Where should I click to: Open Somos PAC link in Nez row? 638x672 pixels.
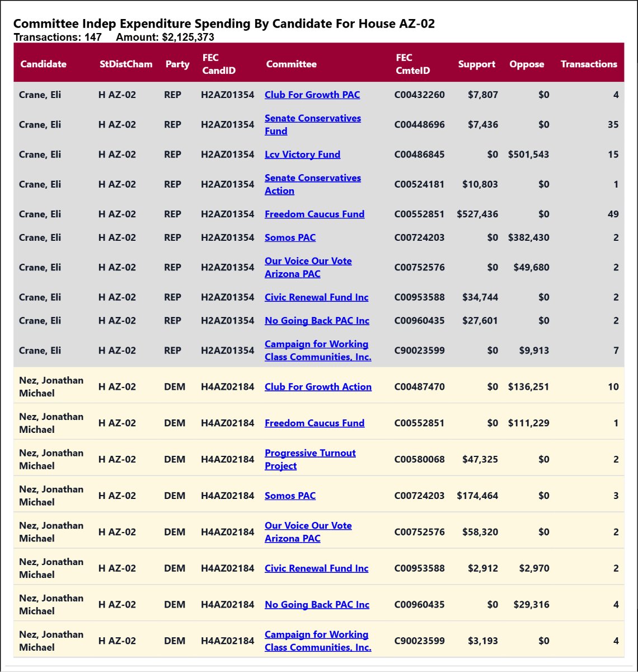[290, 496]
